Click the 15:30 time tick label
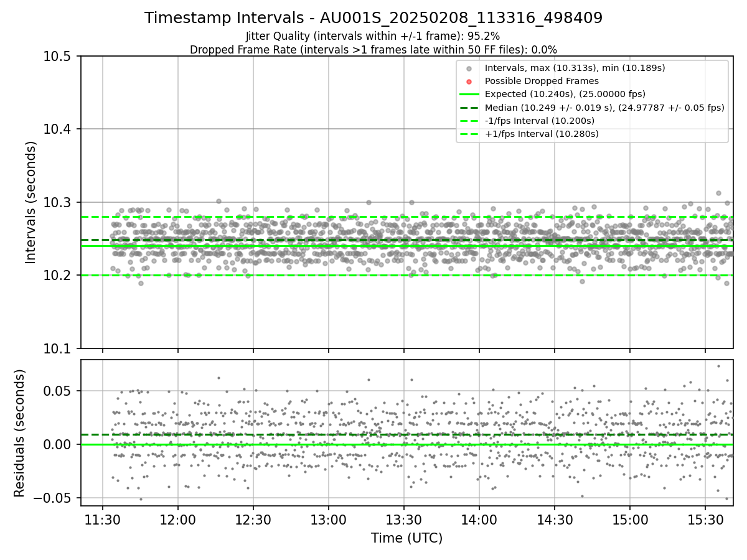The image size is (747, 560). (705, 518)
